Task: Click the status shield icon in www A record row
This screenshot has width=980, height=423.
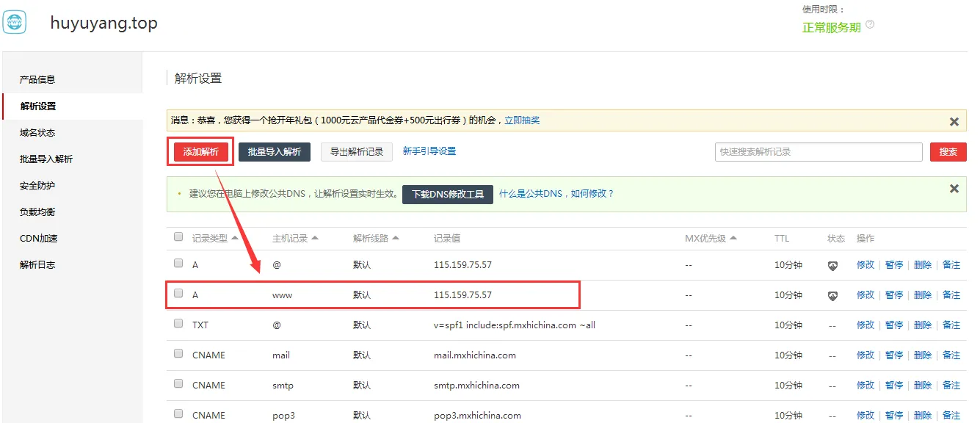Action: click(x=832, y=296)
